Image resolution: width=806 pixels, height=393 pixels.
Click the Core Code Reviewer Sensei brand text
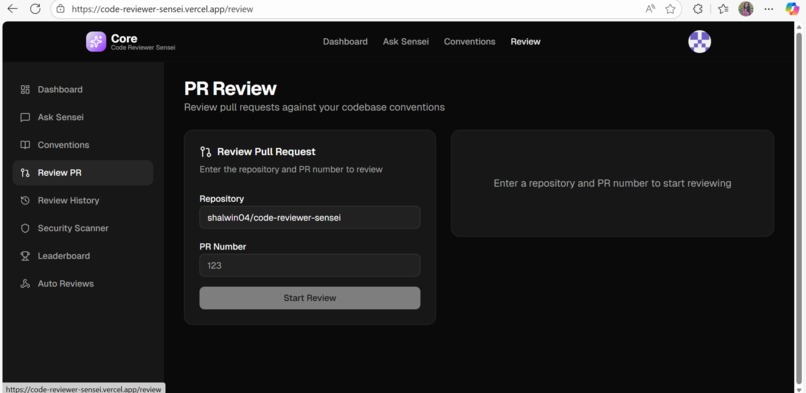pyautogui.click(x=143, y=42)
